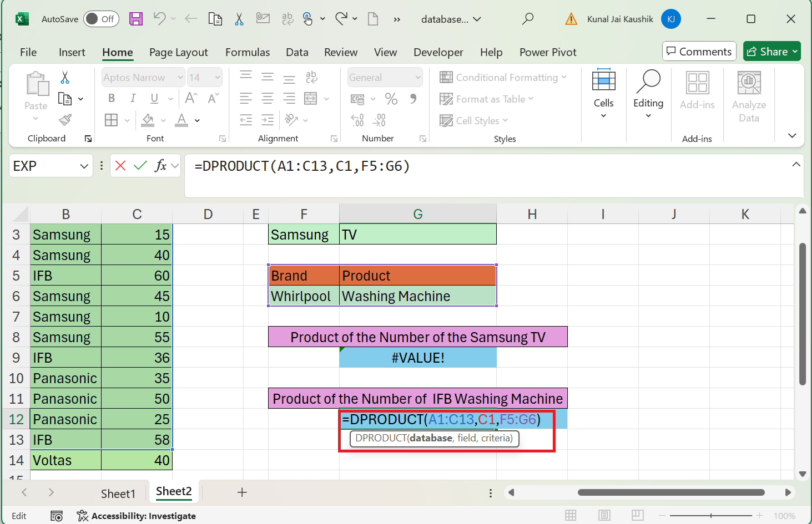
Task: Click the Format as Table icon
Action: [447, 99]
